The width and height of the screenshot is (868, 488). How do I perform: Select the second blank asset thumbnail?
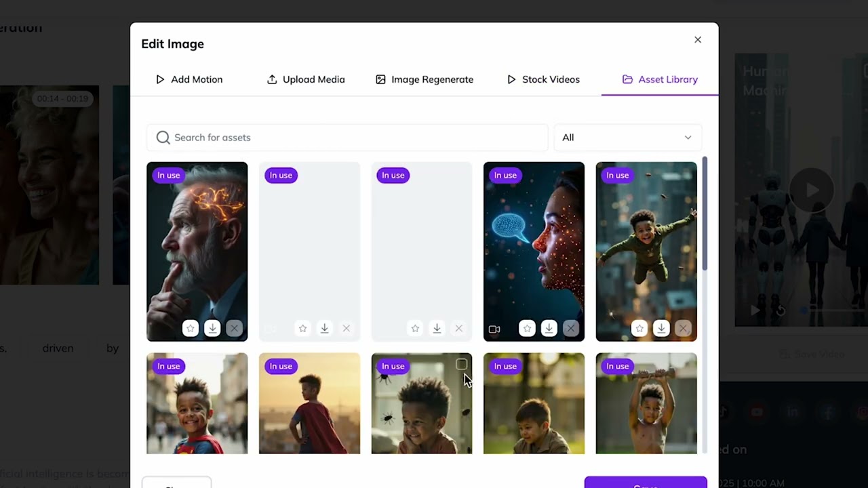click(x=422, y=251)
